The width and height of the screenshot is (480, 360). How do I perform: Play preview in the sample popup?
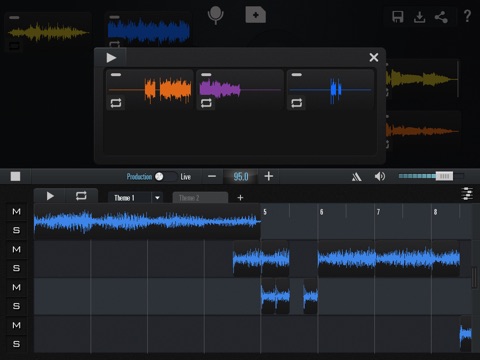111,58
